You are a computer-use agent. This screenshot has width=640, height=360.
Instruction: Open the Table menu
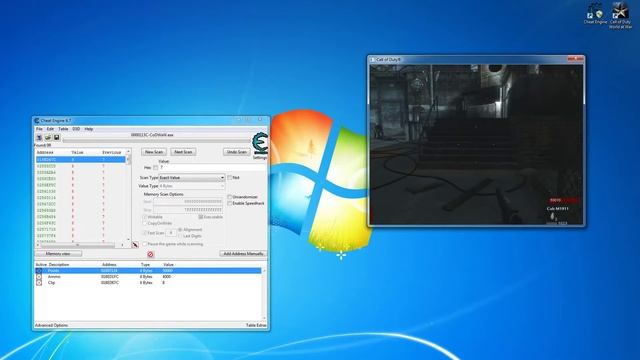pos(63,129)
